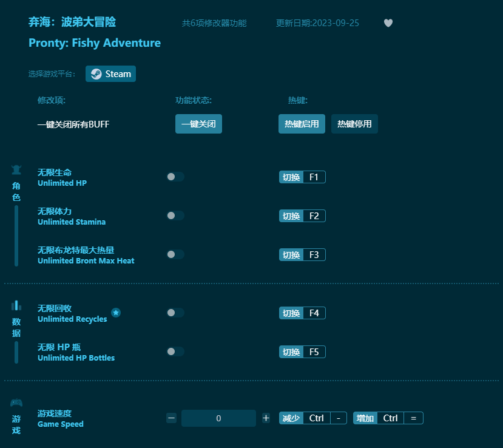This screenshot has height=448, width=503.
Task: Click the Steam platform logo icon
Action: (x=97, y=73)
